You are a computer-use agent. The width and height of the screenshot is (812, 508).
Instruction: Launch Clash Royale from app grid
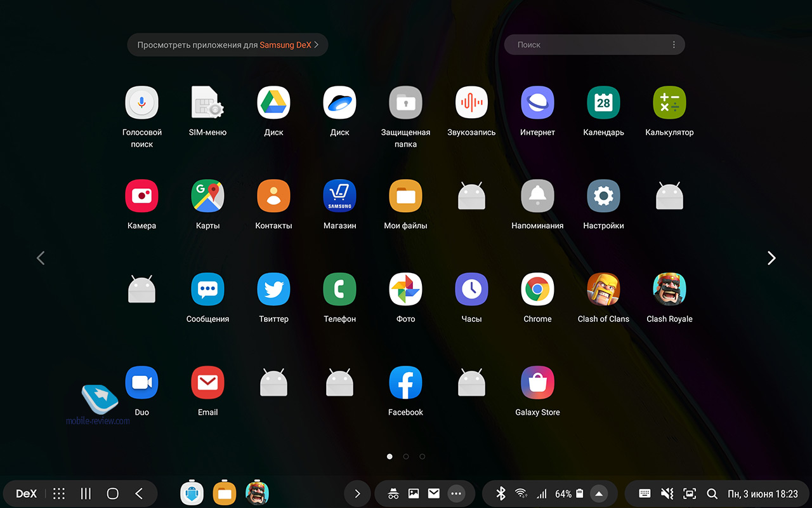[669, 290]
